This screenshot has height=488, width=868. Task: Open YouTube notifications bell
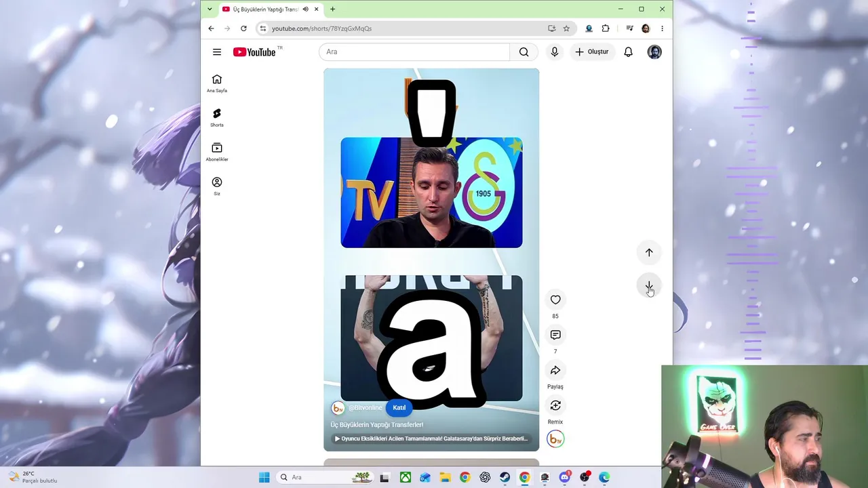[x=629, y=52]
